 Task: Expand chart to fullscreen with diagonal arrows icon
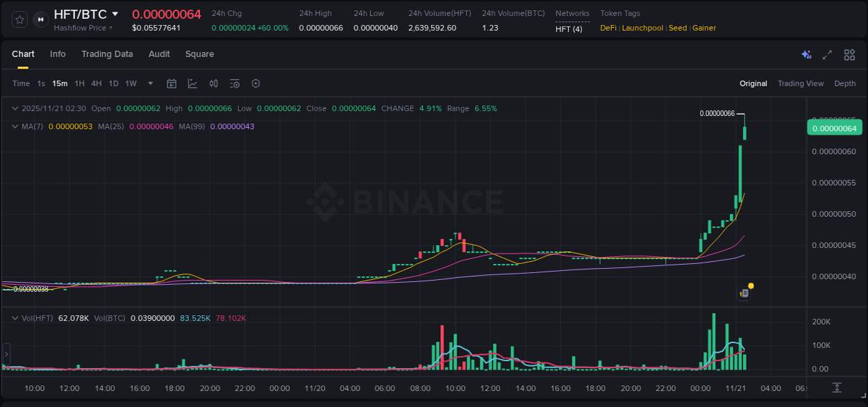[x=826, y=54]
